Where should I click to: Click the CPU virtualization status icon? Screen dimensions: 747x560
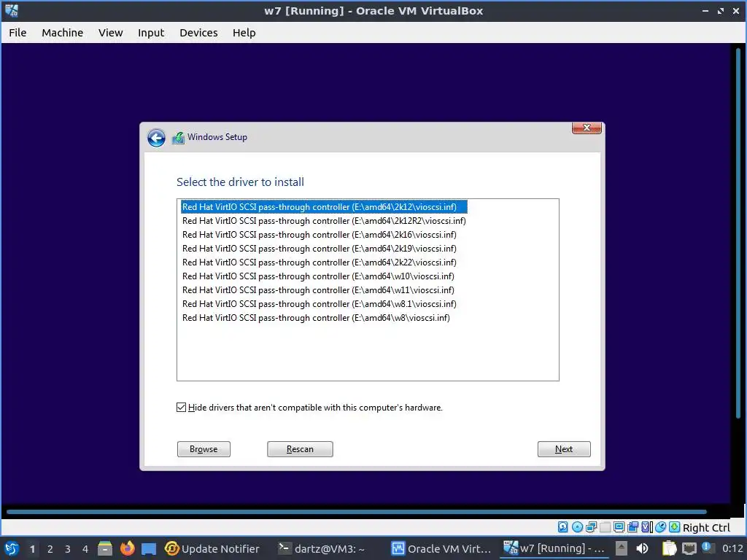pyautogui.click(x=646, y=527)
